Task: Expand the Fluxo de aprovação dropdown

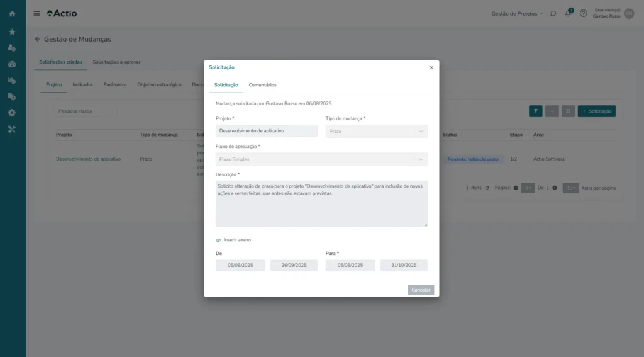Action: (x=321, y=159)
